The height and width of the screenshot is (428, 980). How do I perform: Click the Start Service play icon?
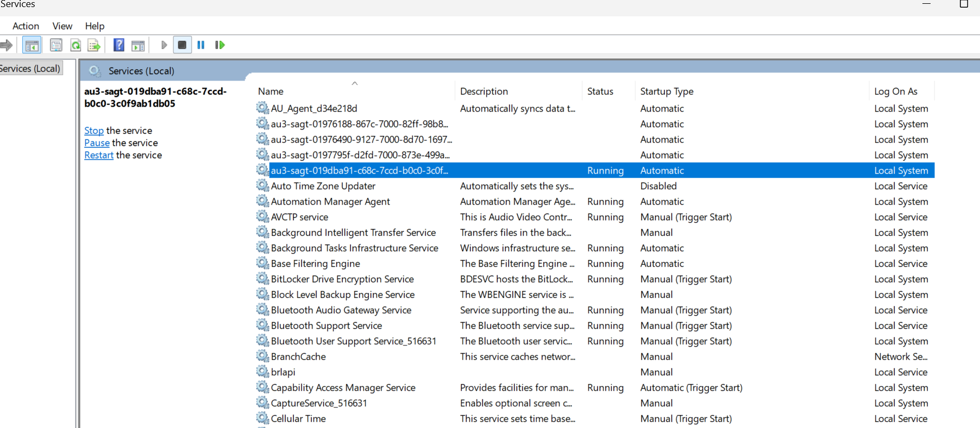point(164,45)
